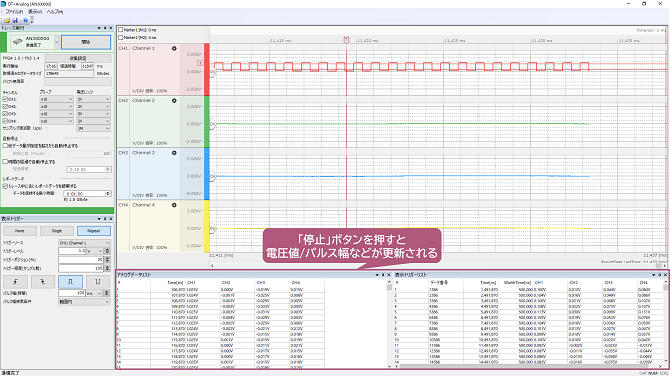Select positive pulse trigger type
Viewport: 670px width, 376px height.
click(x=71, y=282)
